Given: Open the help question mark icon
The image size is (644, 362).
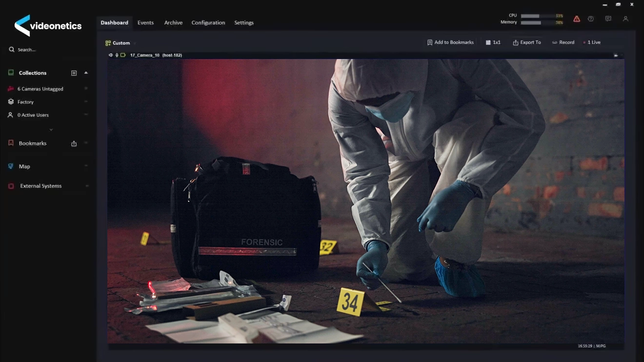Looking at the screenshot, I should (591, 19).
